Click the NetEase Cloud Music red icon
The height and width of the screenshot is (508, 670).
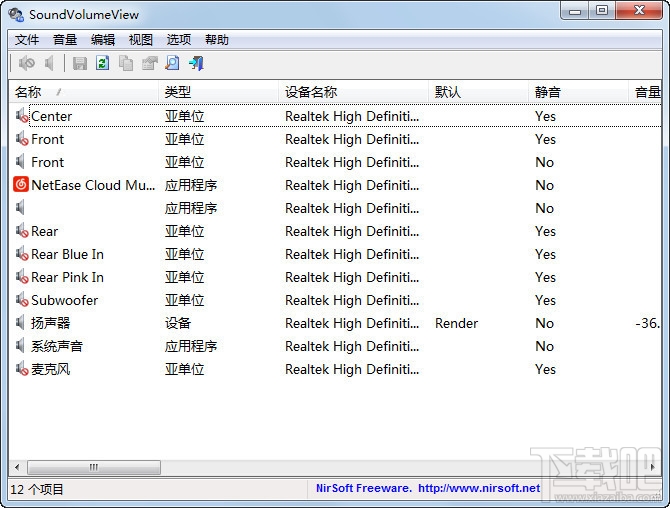pyautogui.click(x=21, y=184)
